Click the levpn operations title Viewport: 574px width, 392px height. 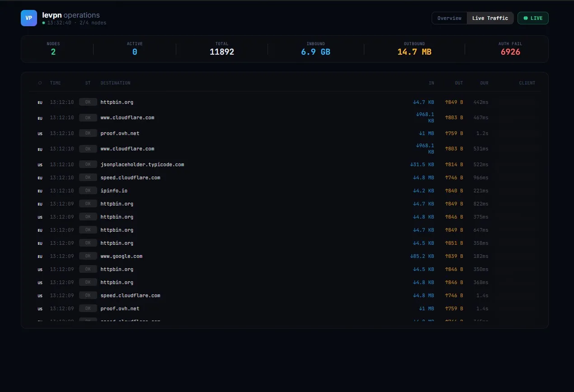pyautogui.click(x=71, y=15)
